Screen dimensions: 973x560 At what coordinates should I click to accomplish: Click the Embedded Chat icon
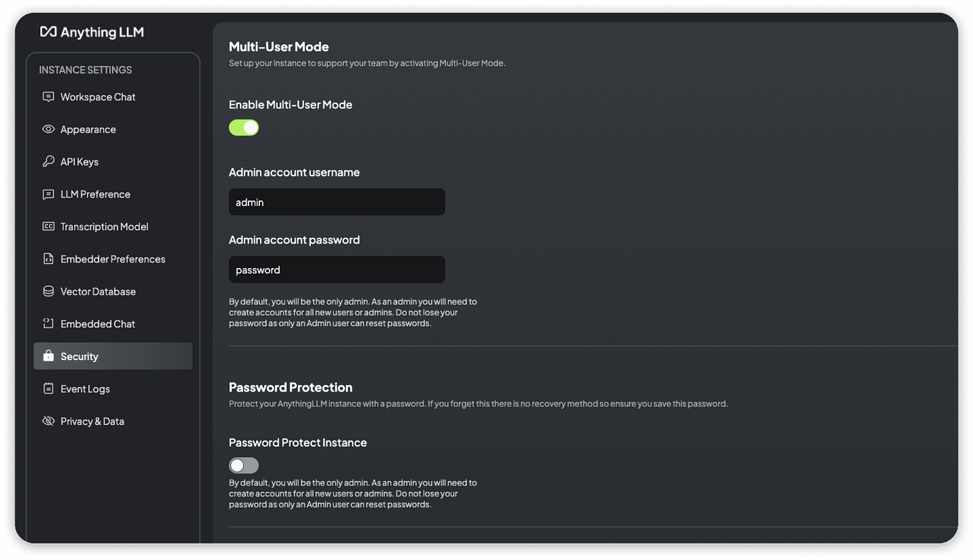coord(47,323)
